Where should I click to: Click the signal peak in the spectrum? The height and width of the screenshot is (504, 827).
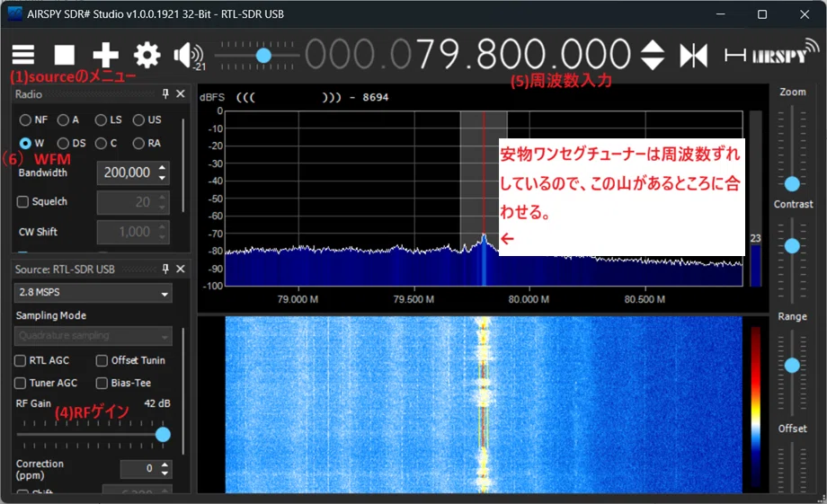tap(484, 238)
